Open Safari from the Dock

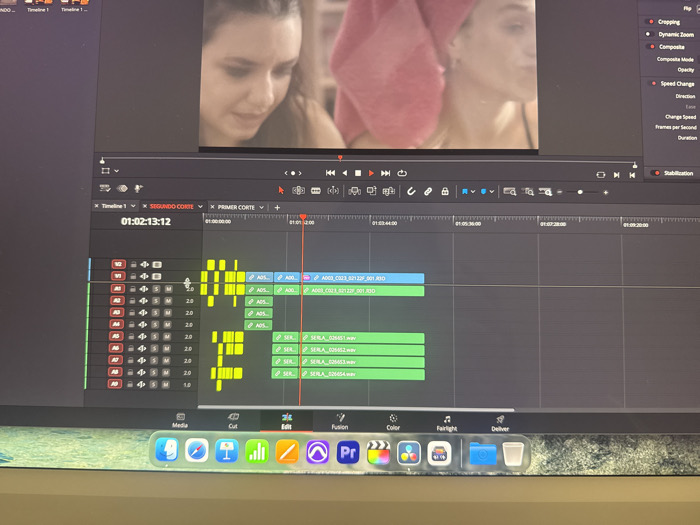tap(196, 450)
